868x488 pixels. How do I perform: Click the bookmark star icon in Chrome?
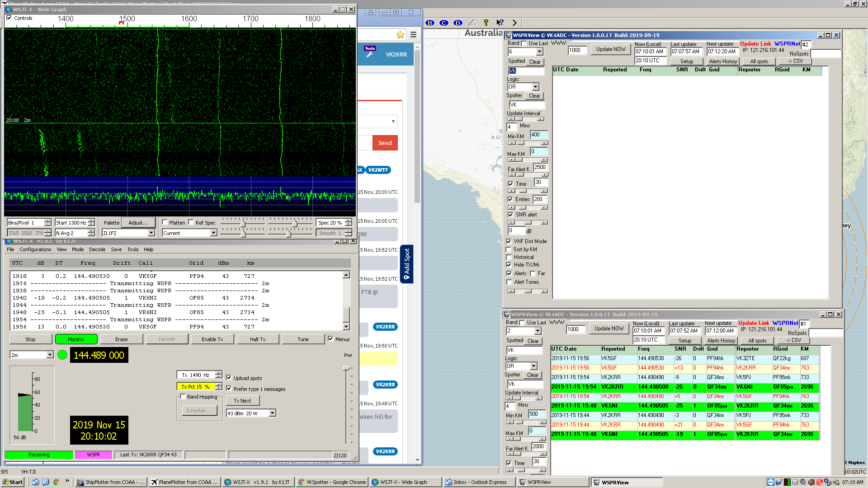pyautogui.click(x=400, y=35)
